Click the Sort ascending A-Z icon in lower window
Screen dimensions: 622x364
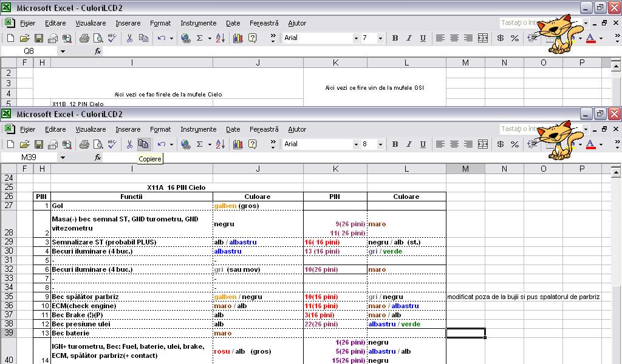pos(220,144)
